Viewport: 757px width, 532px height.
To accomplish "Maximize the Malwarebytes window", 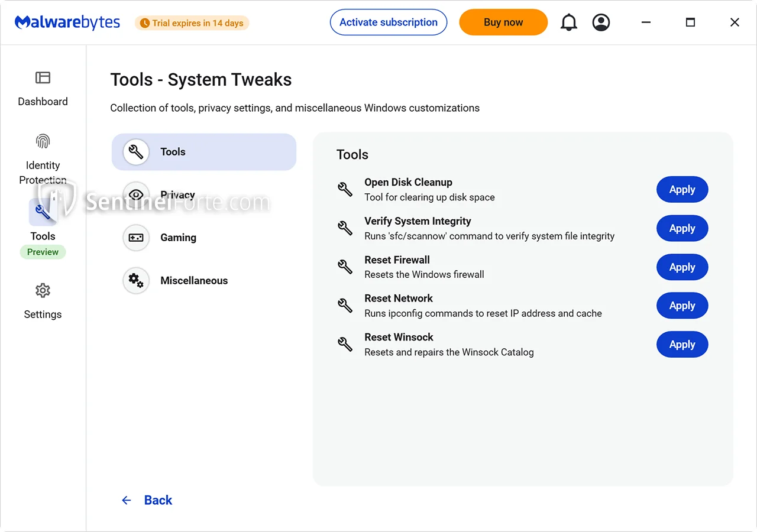I will pos(690,22).
